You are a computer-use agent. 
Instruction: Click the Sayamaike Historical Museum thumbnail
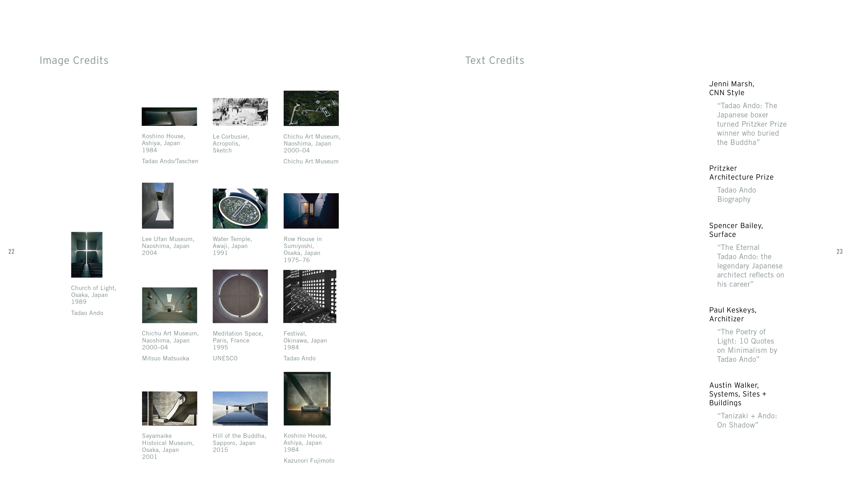tap(170, 408)
